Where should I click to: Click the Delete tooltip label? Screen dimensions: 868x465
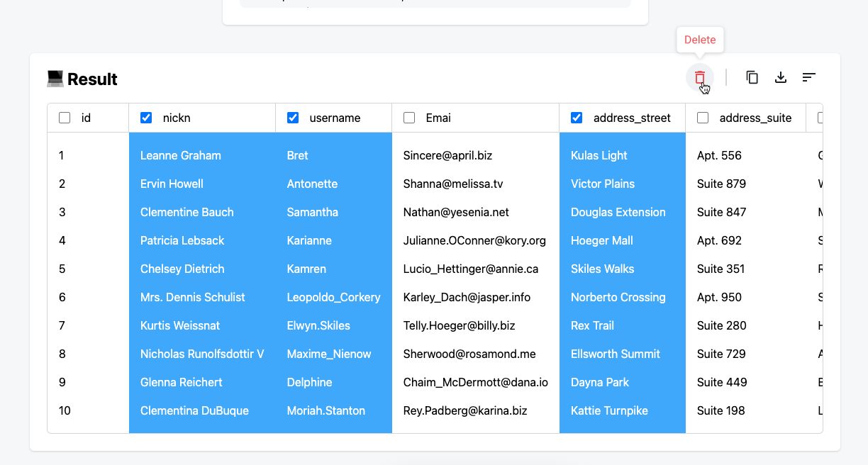(700, 40)
